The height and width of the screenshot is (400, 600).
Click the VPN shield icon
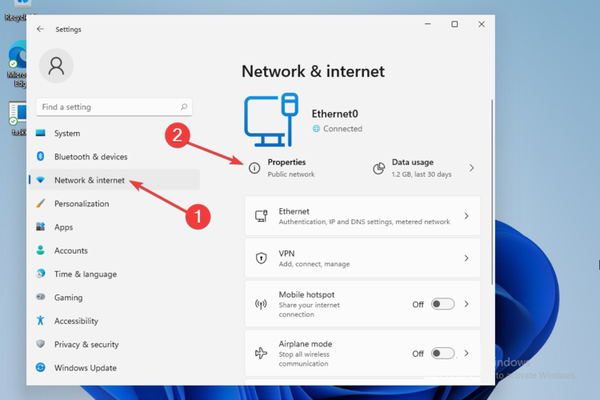click(261, 258)
